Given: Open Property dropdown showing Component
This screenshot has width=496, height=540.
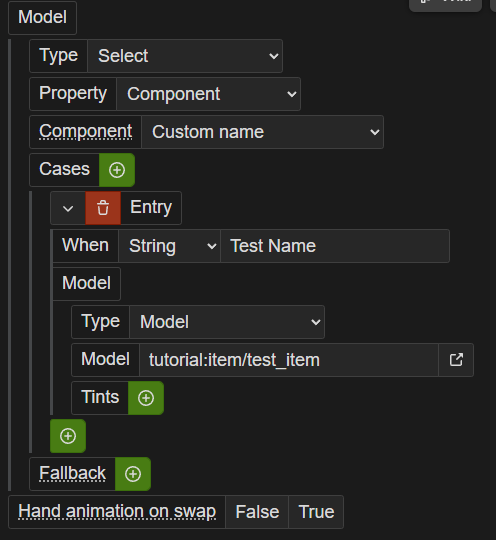Looking at the screenshot, I should [x=208, y=94].
